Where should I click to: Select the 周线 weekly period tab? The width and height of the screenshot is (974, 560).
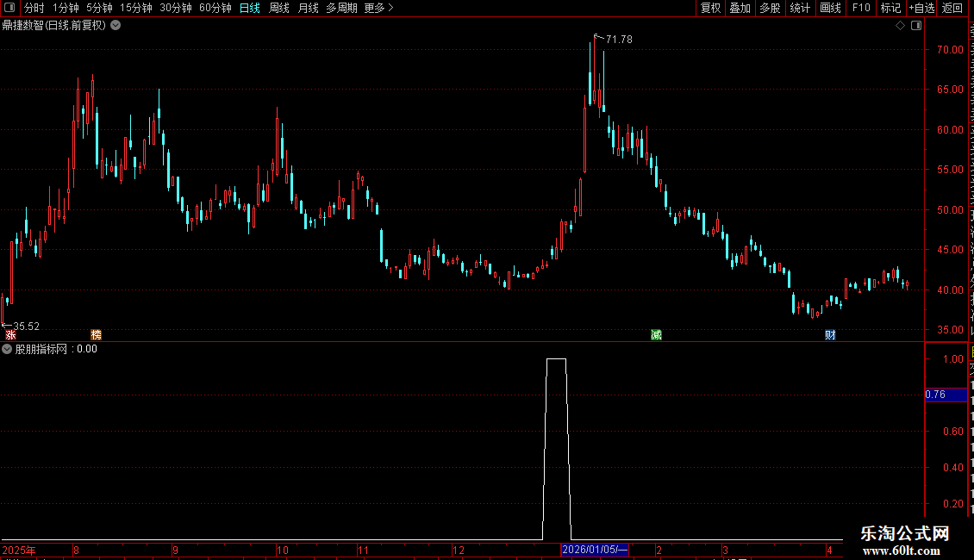tap(279, 8)
